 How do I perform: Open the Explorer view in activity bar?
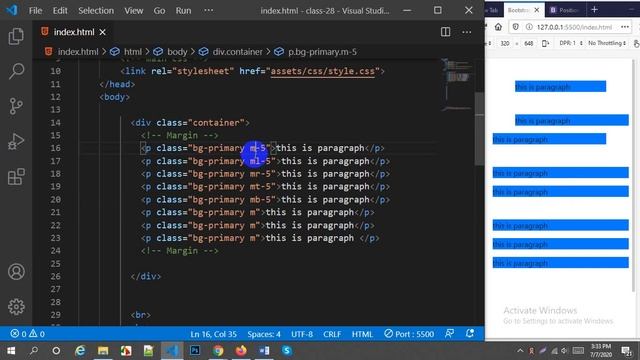[16, 36]
